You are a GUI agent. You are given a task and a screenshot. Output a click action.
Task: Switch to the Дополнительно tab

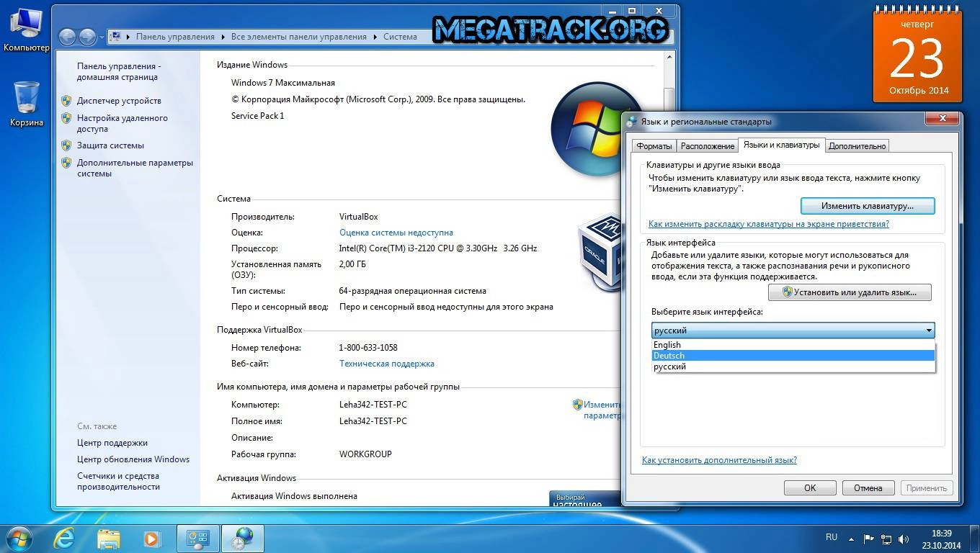(x=857, y=146)
